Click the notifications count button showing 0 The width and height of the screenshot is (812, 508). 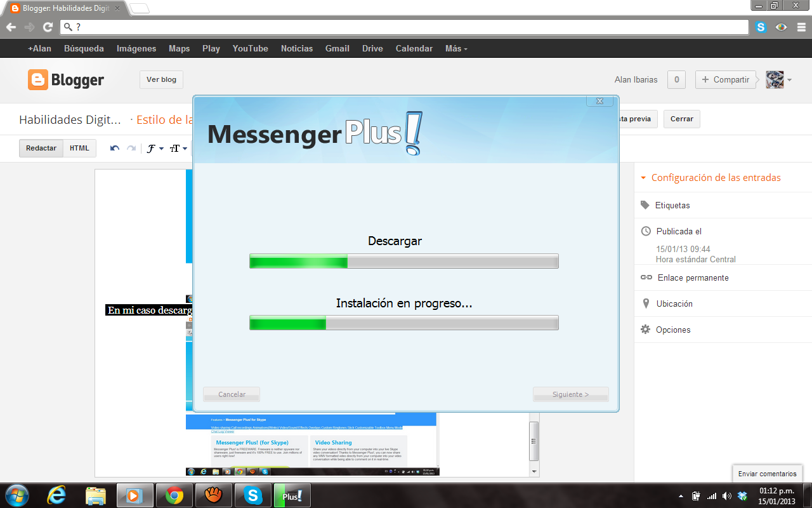676,79
